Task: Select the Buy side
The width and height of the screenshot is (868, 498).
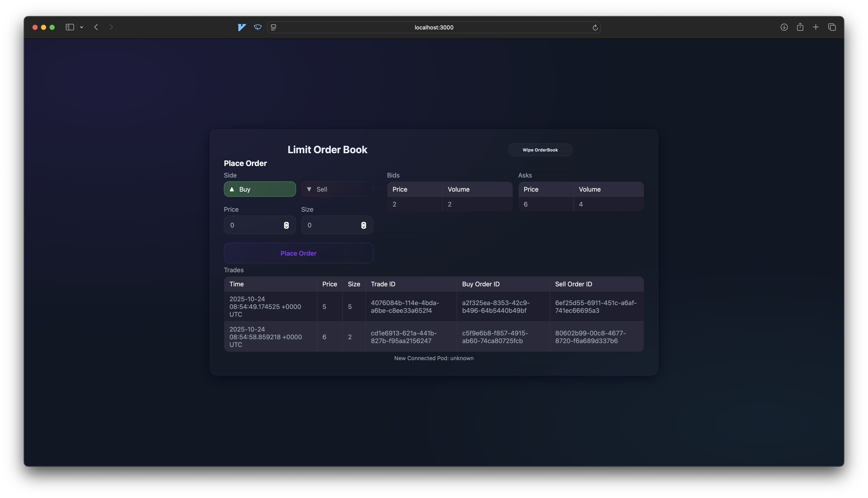Action: [x=260, y=189]
